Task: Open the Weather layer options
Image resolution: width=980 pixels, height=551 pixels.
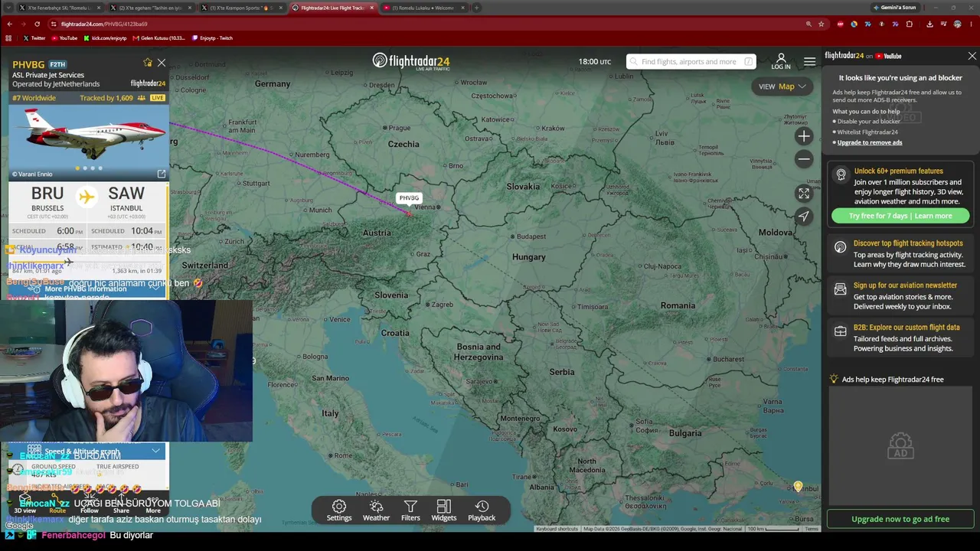Action: [376, 510]
